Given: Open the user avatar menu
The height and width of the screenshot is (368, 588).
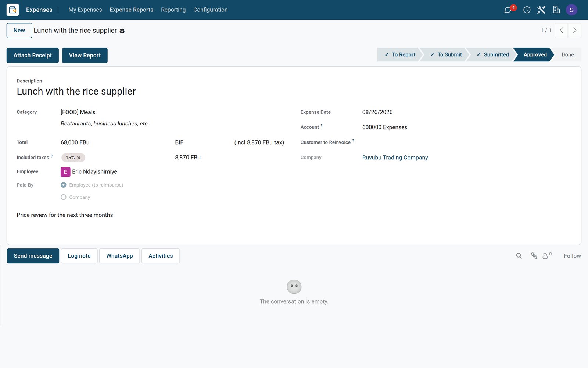Looking at the screenshot, I should click(571, 10).
